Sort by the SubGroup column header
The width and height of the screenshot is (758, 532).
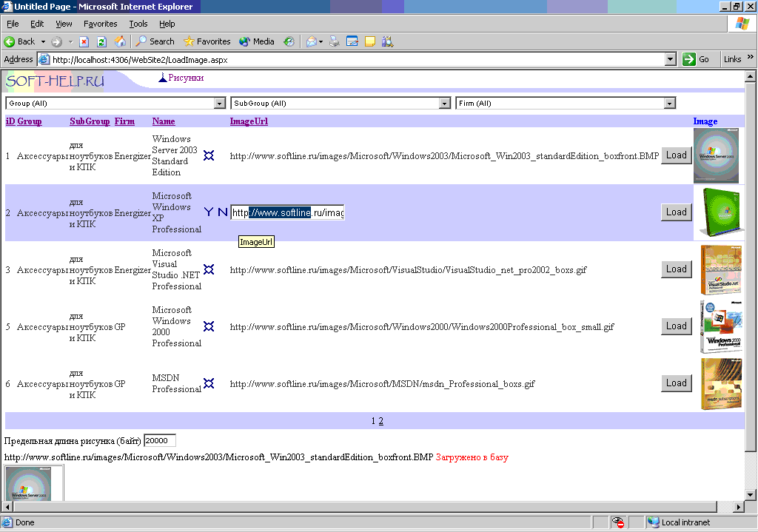pos(90,121)
